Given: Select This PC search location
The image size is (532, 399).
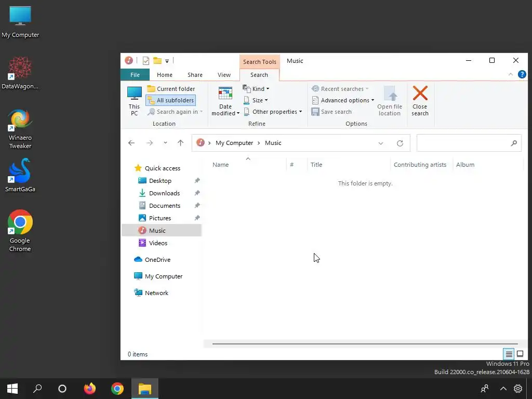Looking at the screenshot, I should [135, 101].
